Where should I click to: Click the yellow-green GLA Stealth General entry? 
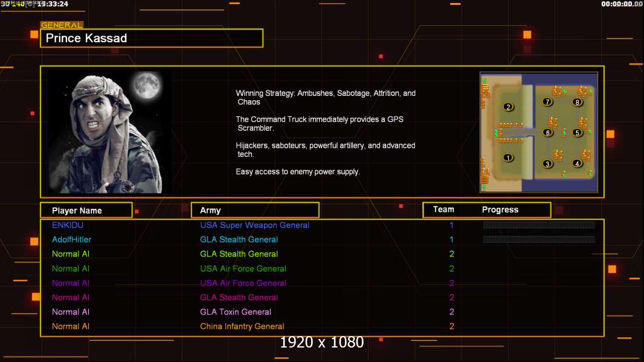point(239,254)
